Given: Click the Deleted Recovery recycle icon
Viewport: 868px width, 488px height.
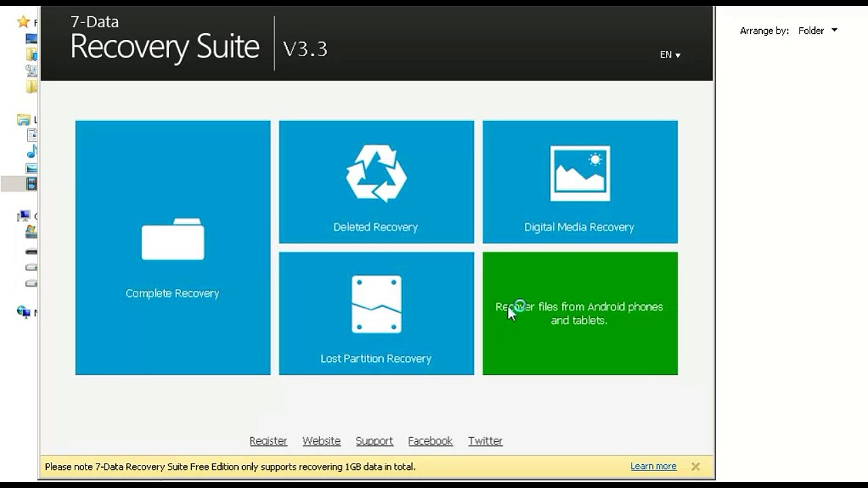Looking at the screenshot, I should pos(376,174).
